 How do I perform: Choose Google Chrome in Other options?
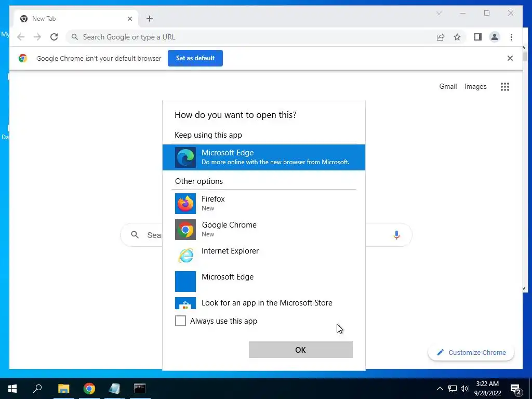[263, 230]
